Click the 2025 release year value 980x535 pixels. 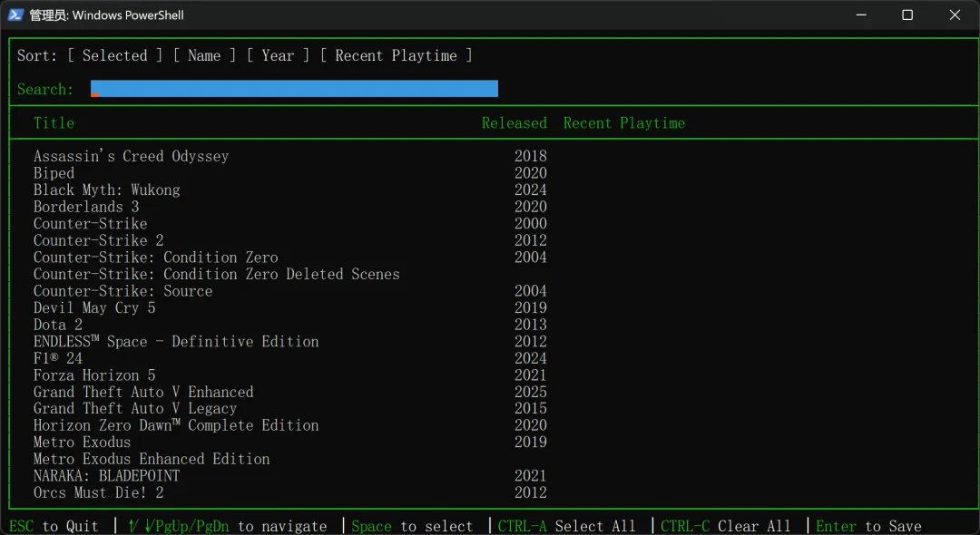pos(531,392)
